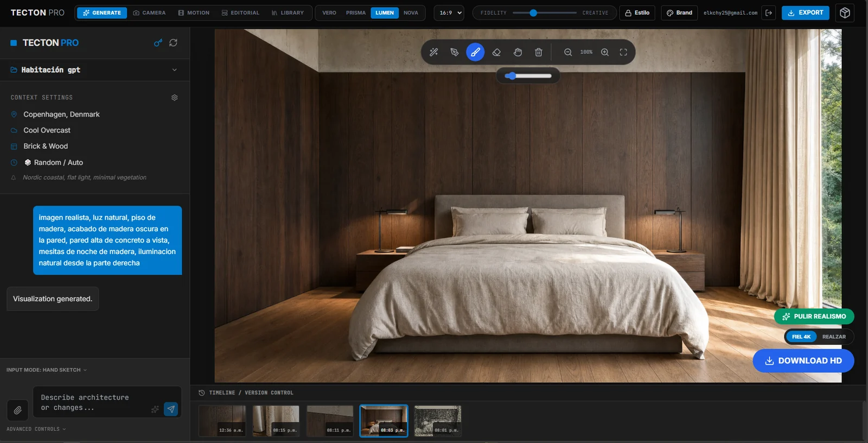Click the Pulir Realismo button
This screenshot has height=443, width=868.
click(814, 317)
